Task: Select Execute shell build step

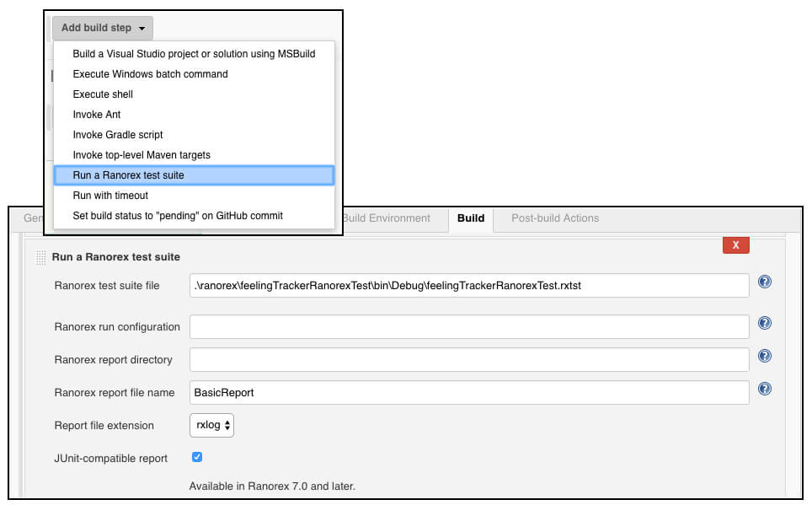Action: [x=194, y=94]
